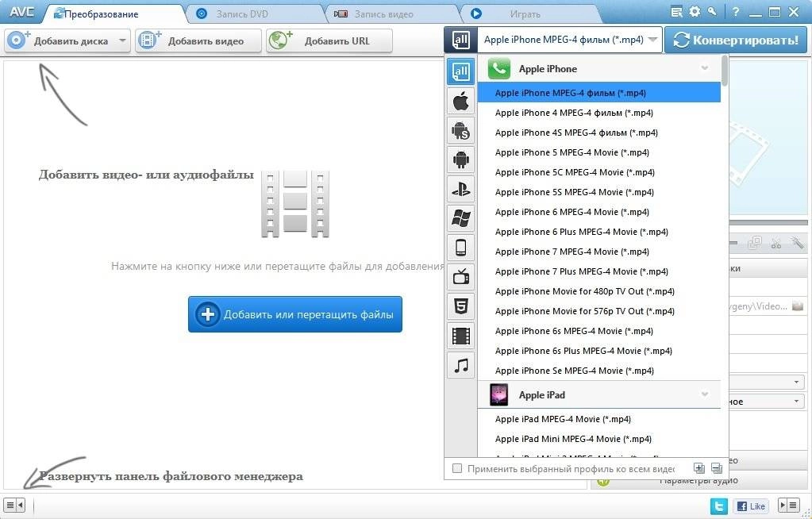The height and width of the screenshot is (519, 812).
Task: Open the task list icon in title bar
Action: (x=676, y=12)
